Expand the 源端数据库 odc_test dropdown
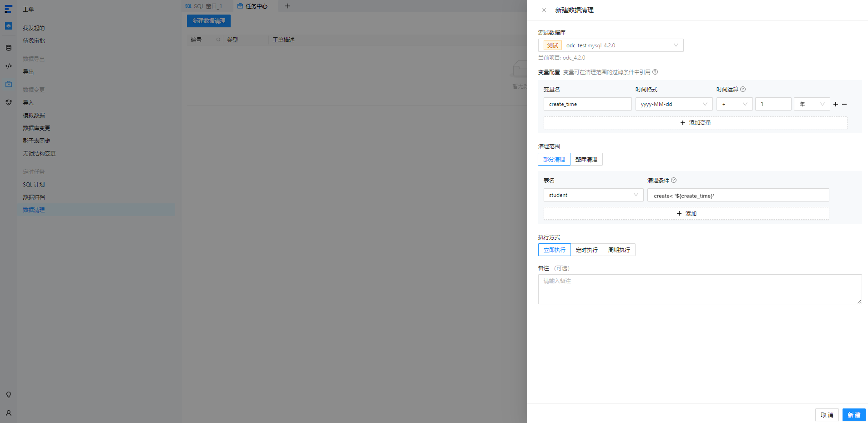The width and height of the screenshot is (868, 423). tap(611, 45)
